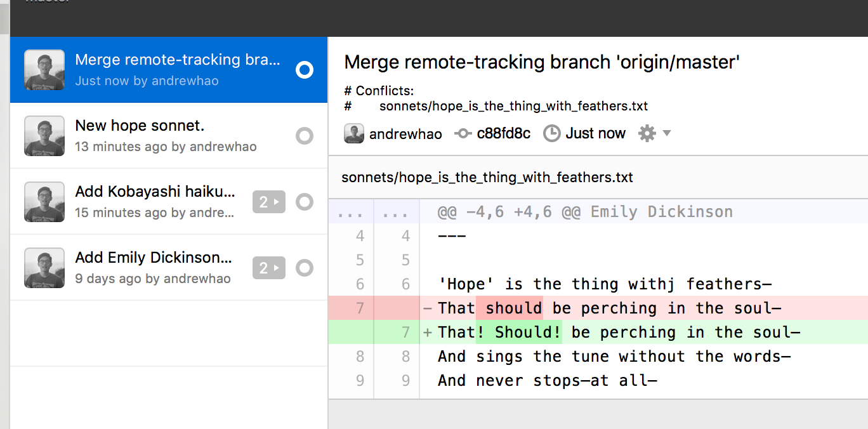Image resolution: width=868 pixels, height=429 pixels.
Task: Select circle node of Merge commit
Action: click(305, 70)
